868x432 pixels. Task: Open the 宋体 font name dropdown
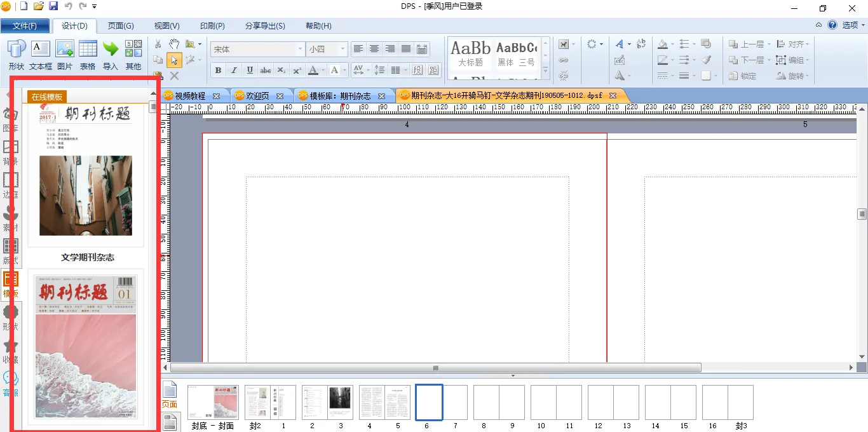[x=300, y=49]
